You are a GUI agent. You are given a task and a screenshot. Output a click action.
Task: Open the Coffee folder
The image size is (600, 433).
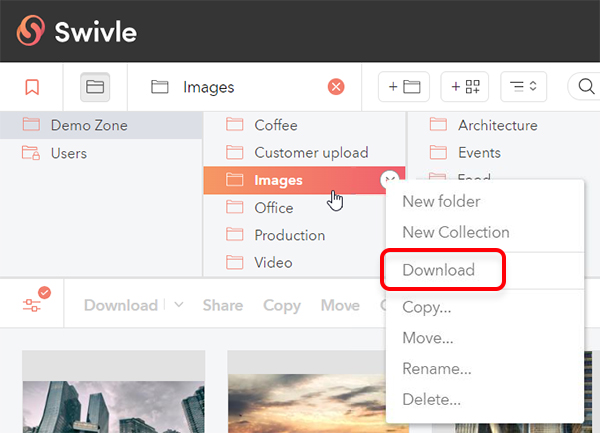pyautogui.click(x=304, y=125)
